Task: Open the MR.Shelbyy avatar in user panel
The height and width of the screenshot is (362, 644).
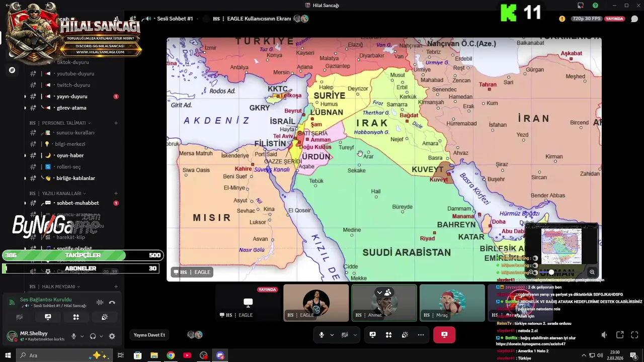Action: (x=12, y=336)
